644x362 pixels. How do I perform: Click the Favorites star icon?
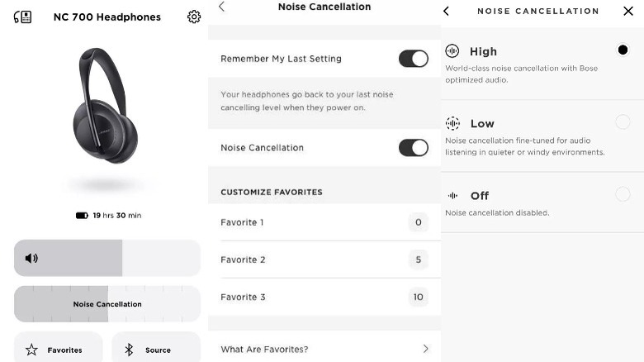[31, 350]
